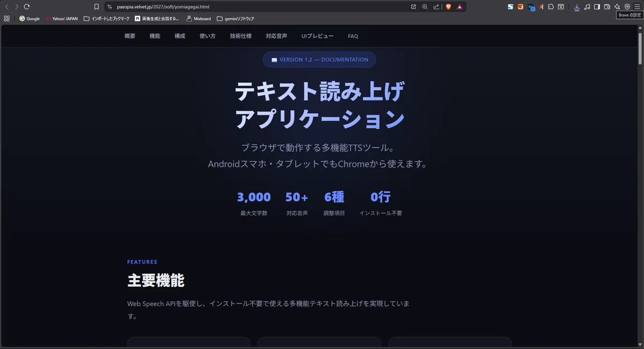Open the Yahoo! JAPAN bookmark
Image resolution: width=644 pixels, height=349 pixels.
62,18
